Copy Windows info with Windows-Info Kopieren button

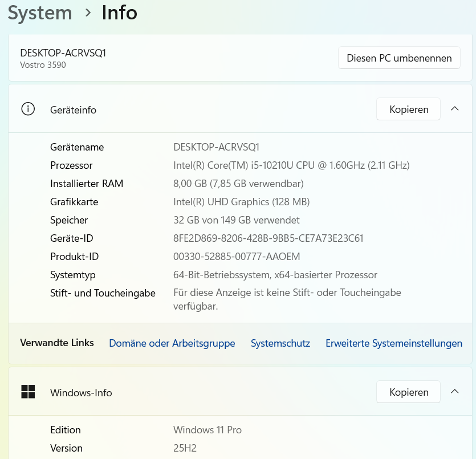click(x=408, y=392)
